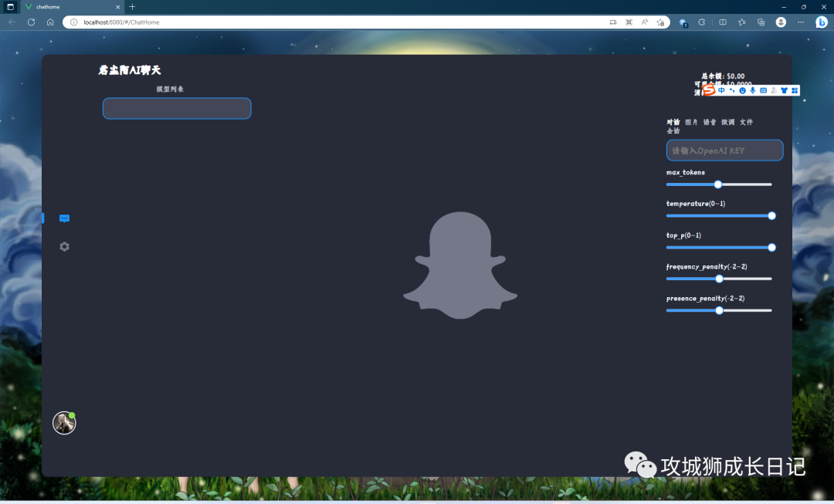The image size is (834, 504).
Task: Open Sogou emoji smiley panel
Action: tap(743, 90)
